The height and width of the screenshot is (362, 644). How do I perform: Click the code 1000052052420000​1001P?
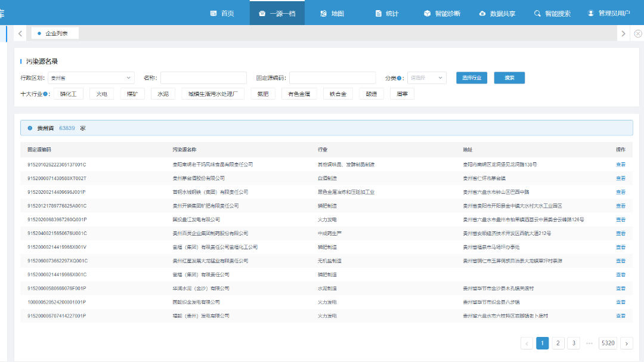point(57,302)
